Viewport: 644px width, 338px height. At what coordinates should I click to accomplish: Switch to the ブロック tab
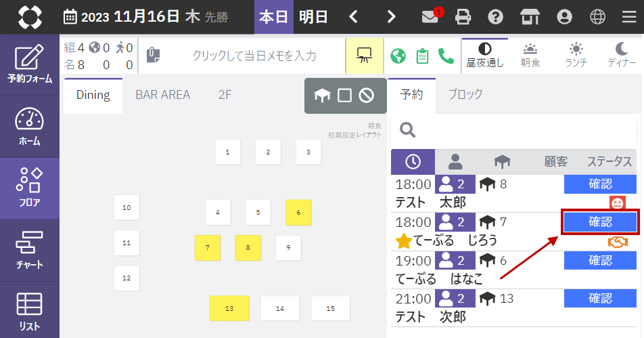point(465,95)
